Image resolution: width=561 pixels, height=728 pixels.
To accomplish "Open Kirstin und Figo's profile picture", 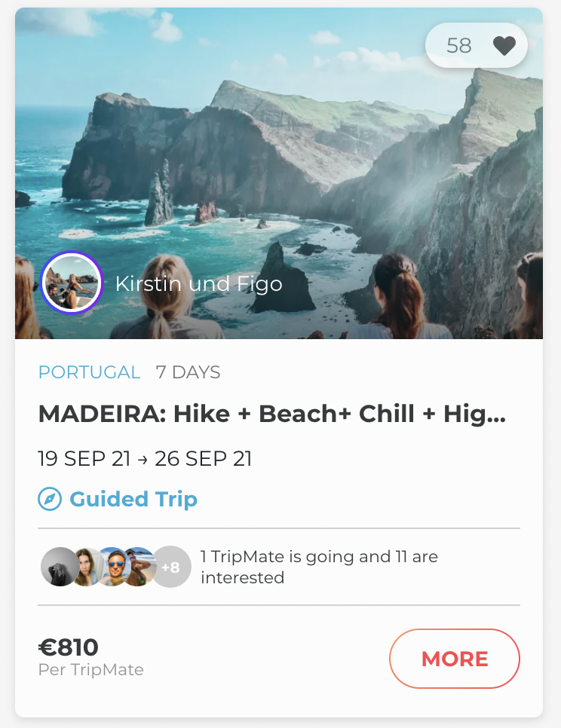I will 72,282.
